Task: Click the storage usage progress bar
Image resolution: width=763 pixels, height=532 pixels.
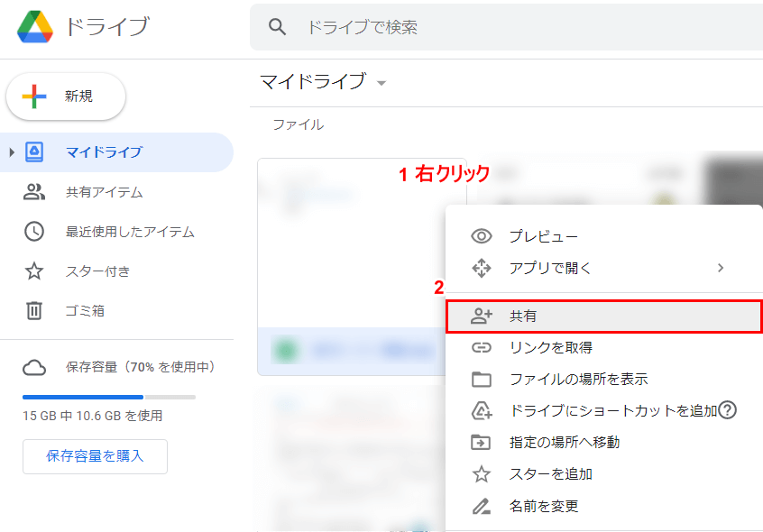Action: 108,397
